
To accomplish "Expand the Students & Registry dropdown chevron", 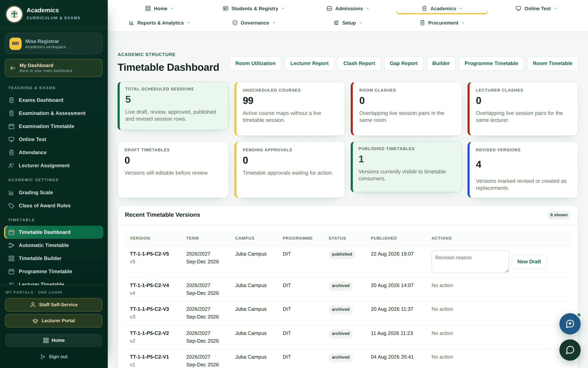I will click(283, 9).
